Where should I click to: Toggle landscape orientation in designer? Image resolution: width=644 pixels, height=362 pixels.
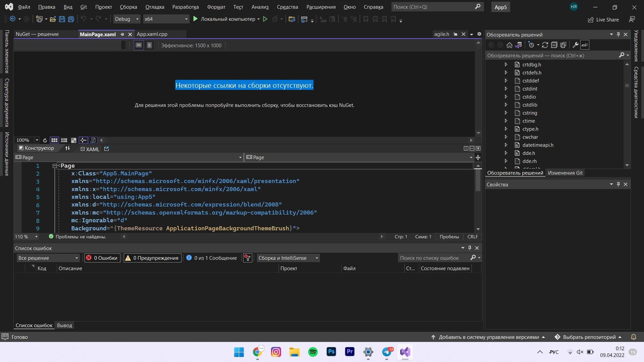pos(139,45)
